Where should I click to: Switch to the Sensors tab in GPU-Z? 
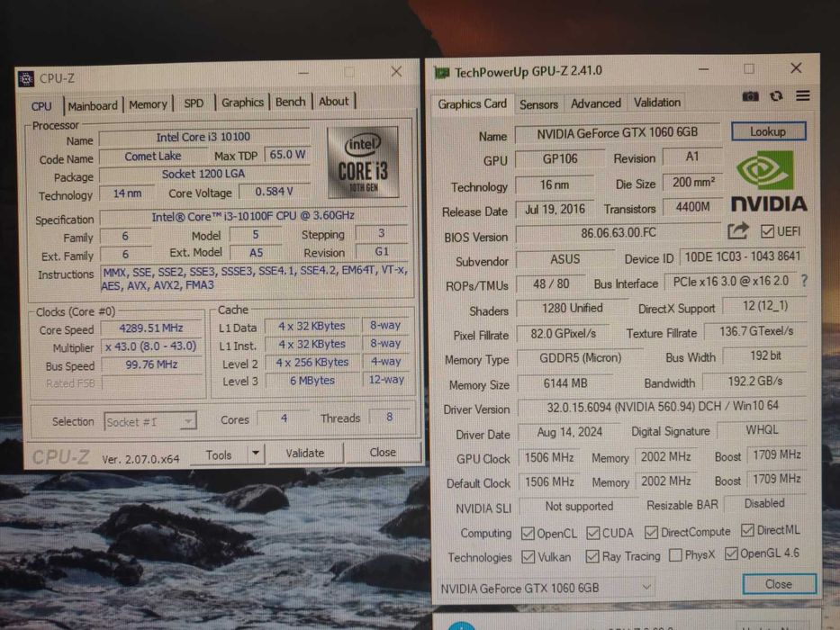(538, 104)
